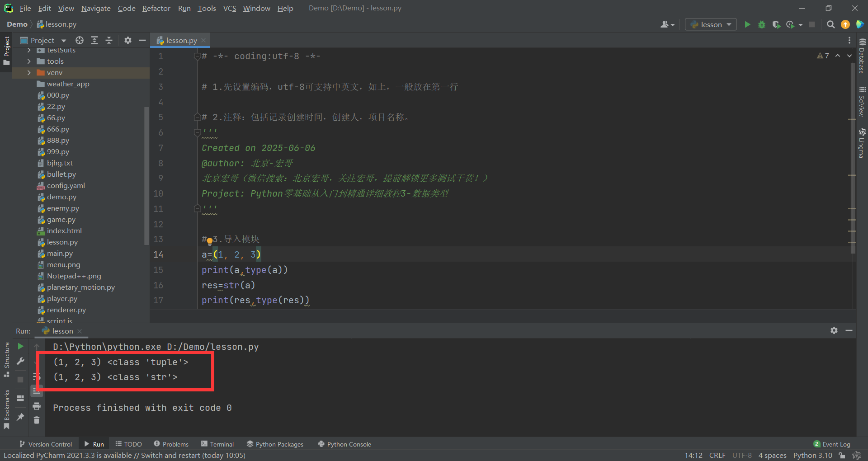Viewport: 868px width, 461px height.
Task: Open the SciView side panel
Action: tap(862, 102)
